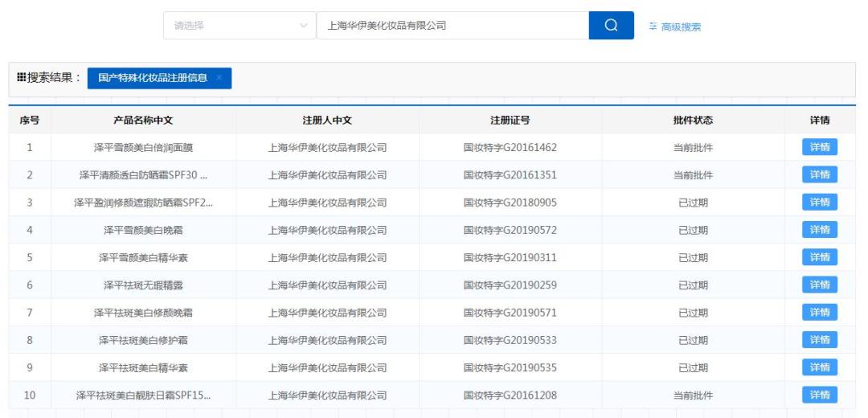The image size is (868, 418).
Task: View 详情 for 泽平祛斑美白修护霜
Action: [x=820, y=340]
